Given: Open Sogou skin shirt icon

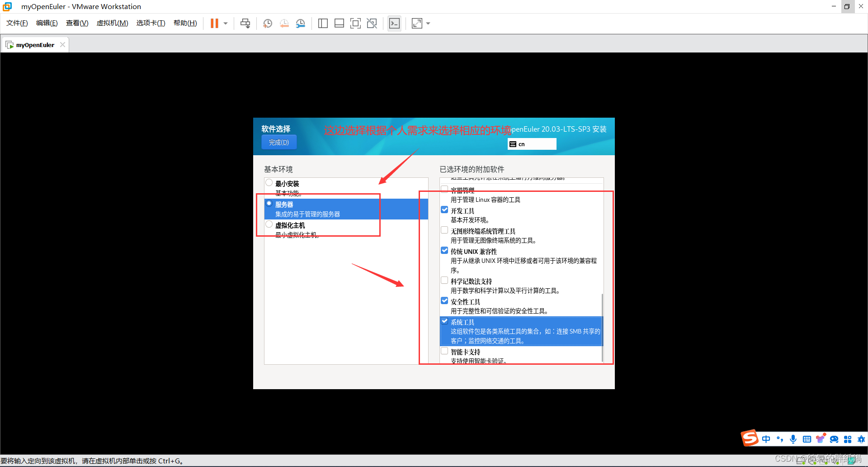Looking at the screenshot, I should pos(820,438).
